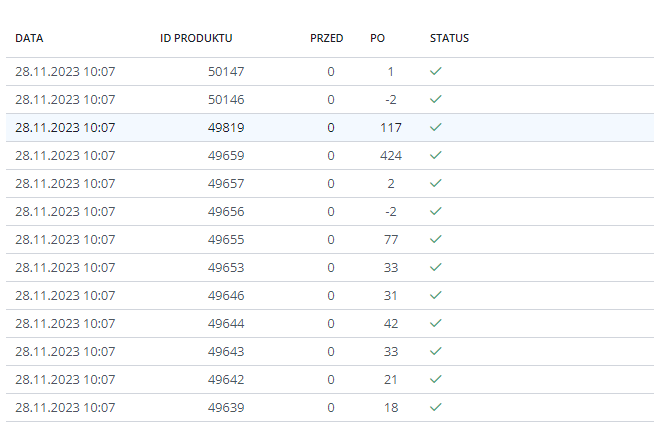Select product ID 49656 cell
Image resolution: width=654 pixels, height=428 pixels.
point(226,212)
